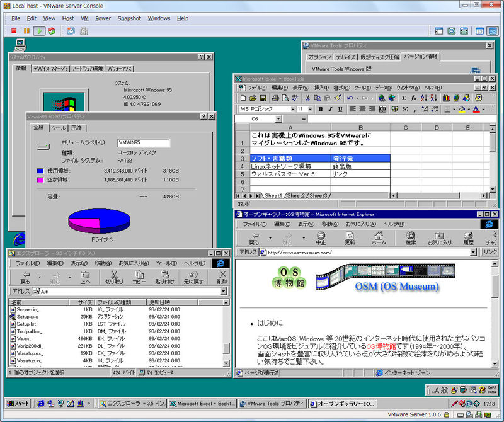Click Delete (削除) in the Explorer toolbar
504x422 pixels.
tap(222, 277)
